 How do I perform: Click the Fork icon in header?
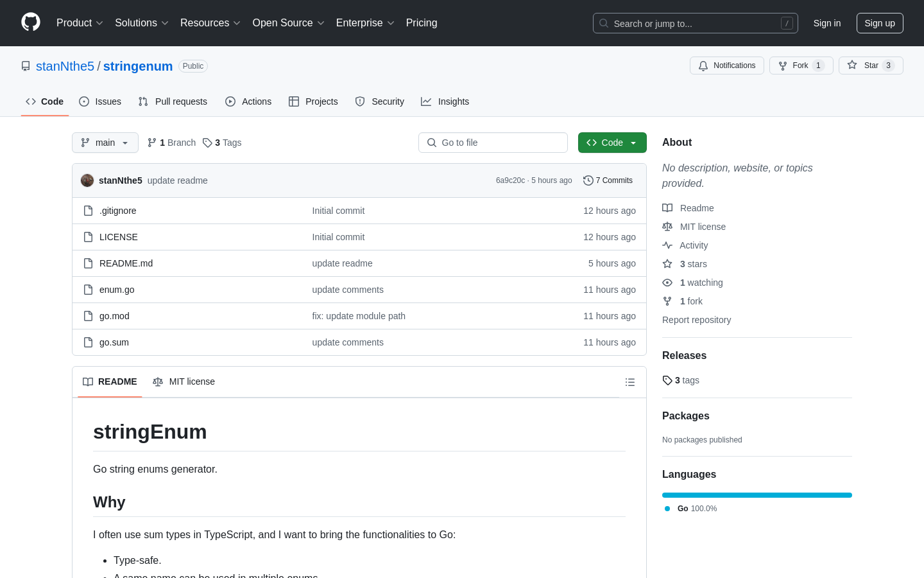pyautogui.click(x=783, y=66)
